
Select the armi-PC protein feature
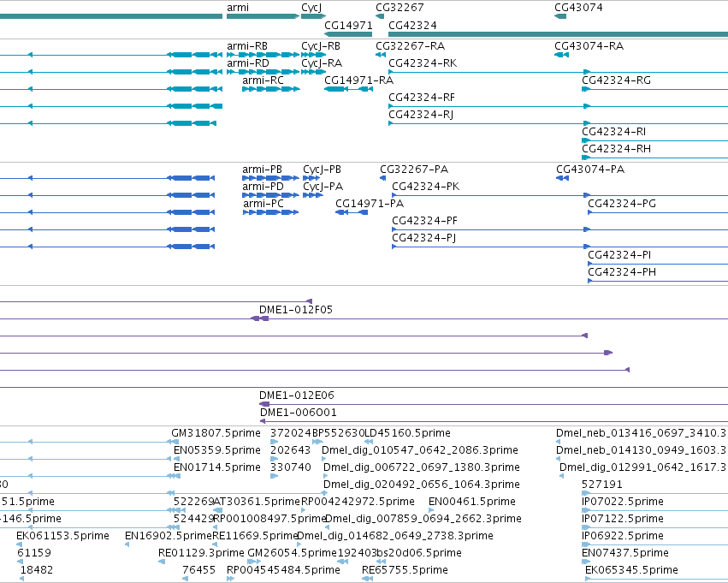[x=270, y=212]
